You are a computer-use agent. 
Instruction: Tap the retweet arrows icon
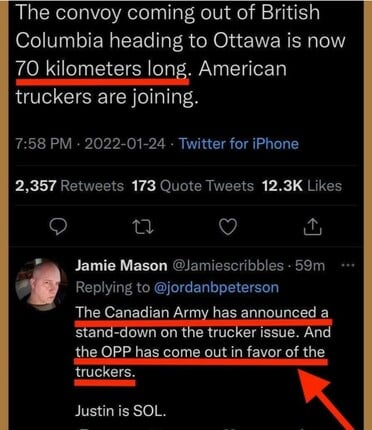coord(143,227)
